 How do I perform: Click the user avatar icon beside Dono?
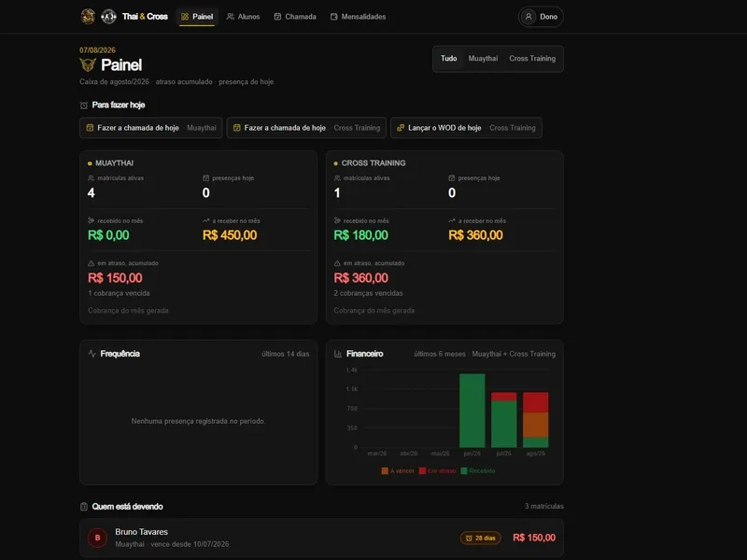[x=529, y=17]
